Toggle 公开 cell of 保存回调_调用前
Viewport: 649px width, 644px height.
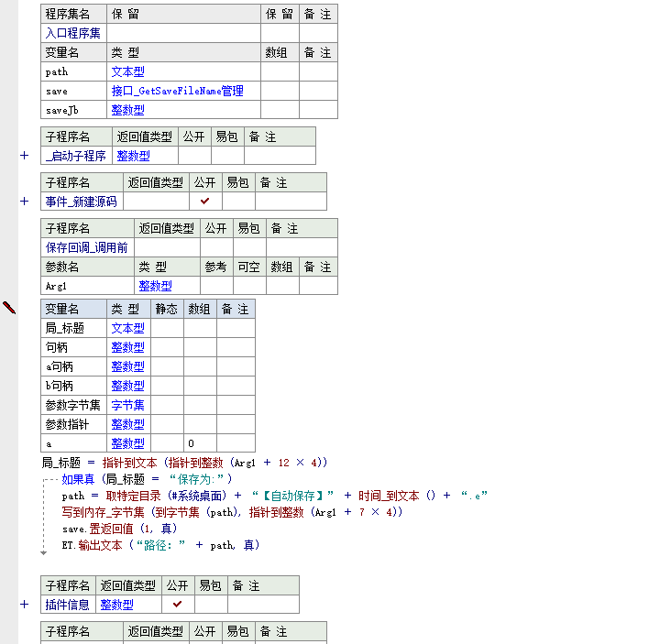[x=216, y=247]
